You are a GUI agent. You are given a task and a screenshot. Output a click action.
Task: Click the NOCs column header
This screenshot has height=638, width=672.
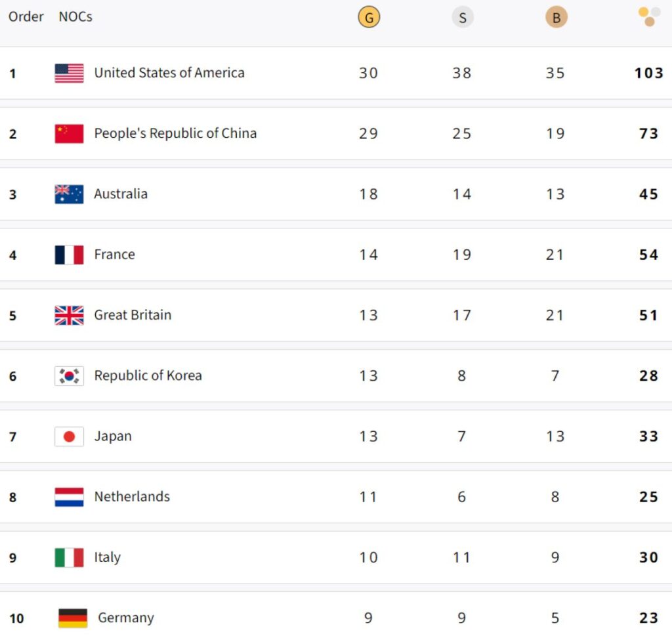coord(75,17)
